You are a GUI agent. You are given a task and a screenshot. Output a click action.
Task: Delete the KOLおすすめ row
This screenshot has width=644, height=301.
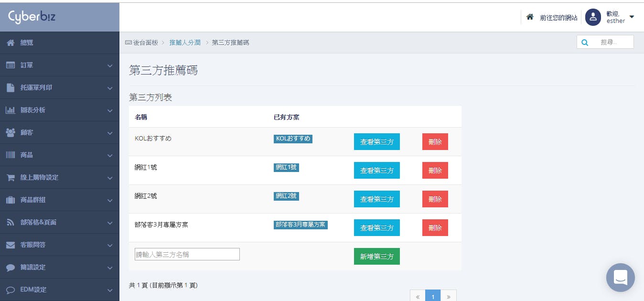(x=435, y=142)
